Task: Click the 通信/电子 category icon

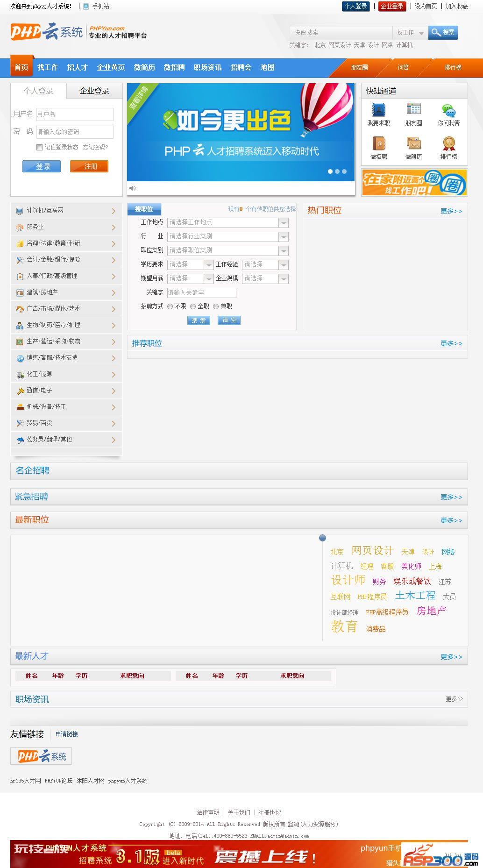Action: tap(20, 391)
